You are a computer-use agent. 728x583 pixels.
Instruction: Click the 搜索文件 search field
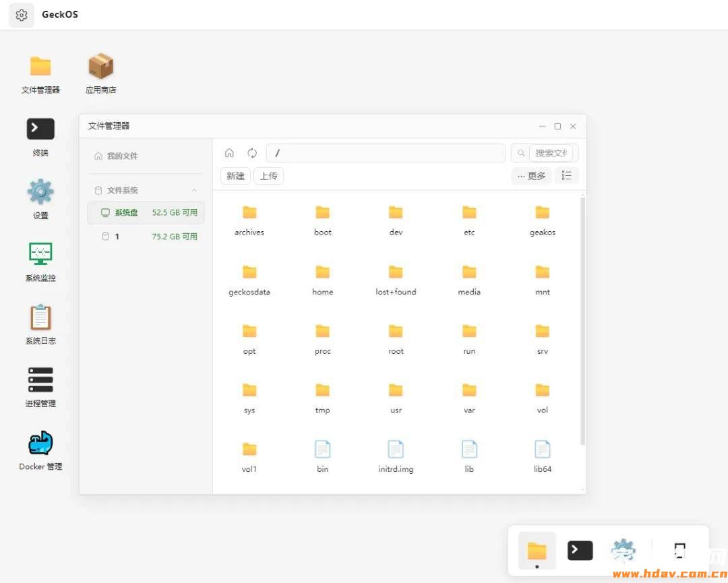(x=551, y=153)
